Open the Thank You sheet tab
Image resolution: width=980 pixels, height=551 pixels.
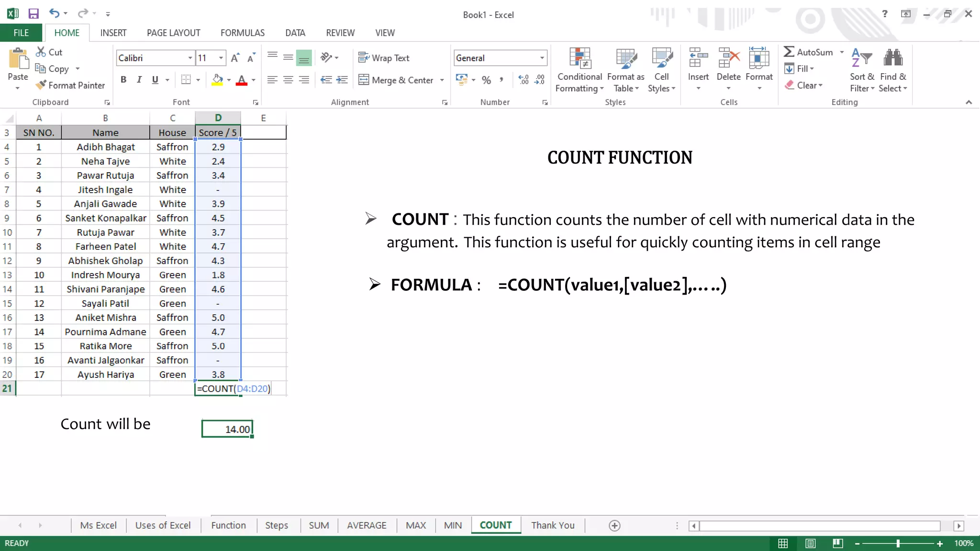553,525
